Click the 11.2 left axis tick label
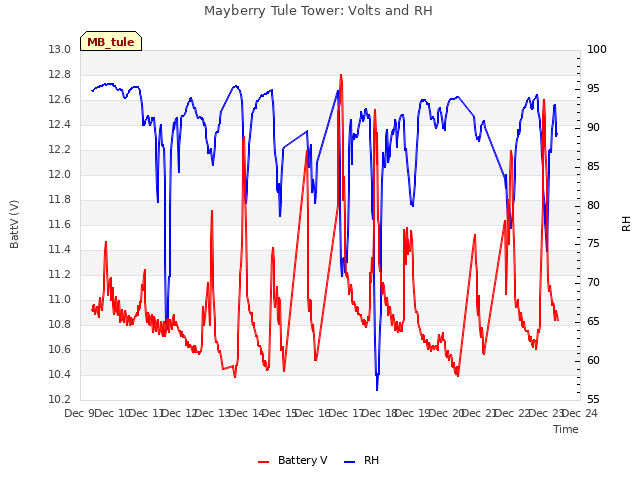 pyautogui.click(x=60, y=275)
